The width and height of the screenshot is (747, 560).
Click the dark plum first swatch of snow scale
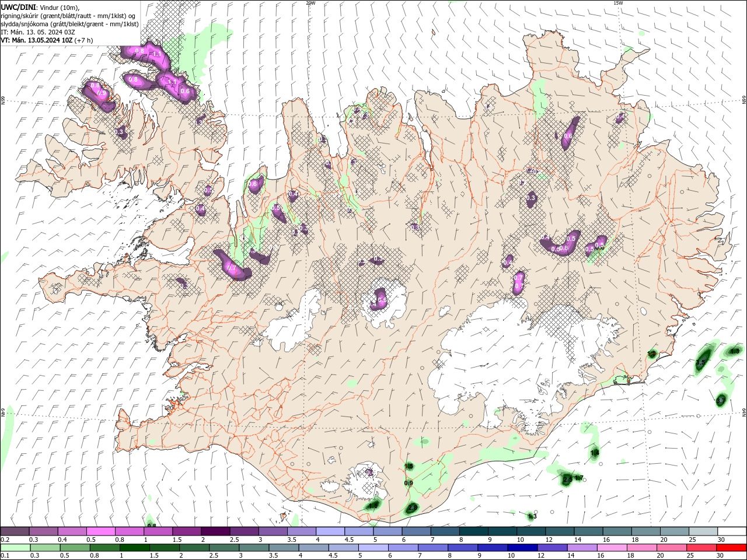(15, 531)
